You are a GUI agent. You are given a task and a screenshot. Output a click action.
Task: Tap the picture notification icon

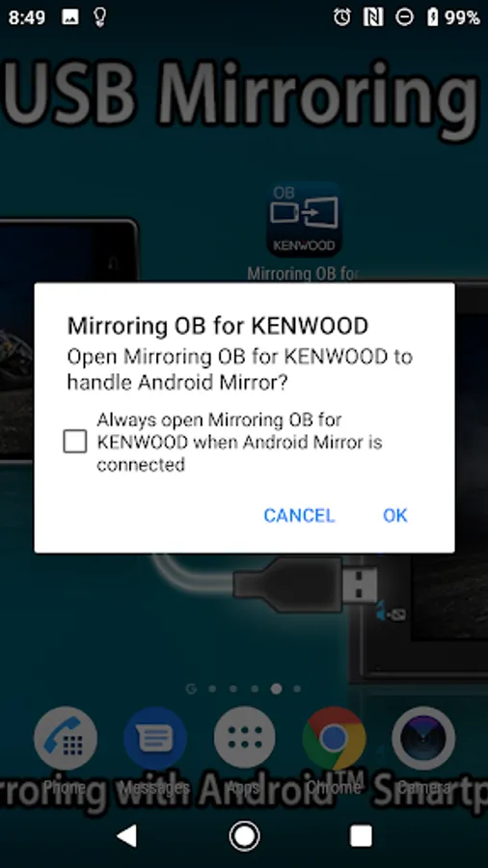[x=70, y=17]
